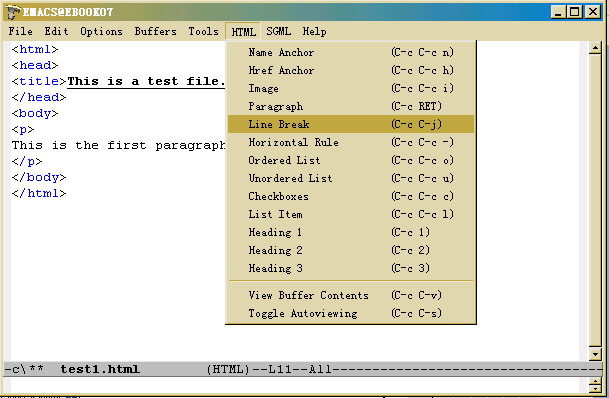Viewport: 609px width, 398px height.
Task: Click the Emacs title bar icon
Action: (x=13, y=12)
